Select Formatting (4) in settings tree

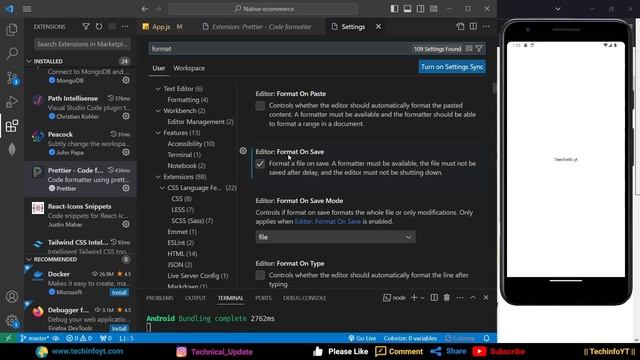click(187, 100)
